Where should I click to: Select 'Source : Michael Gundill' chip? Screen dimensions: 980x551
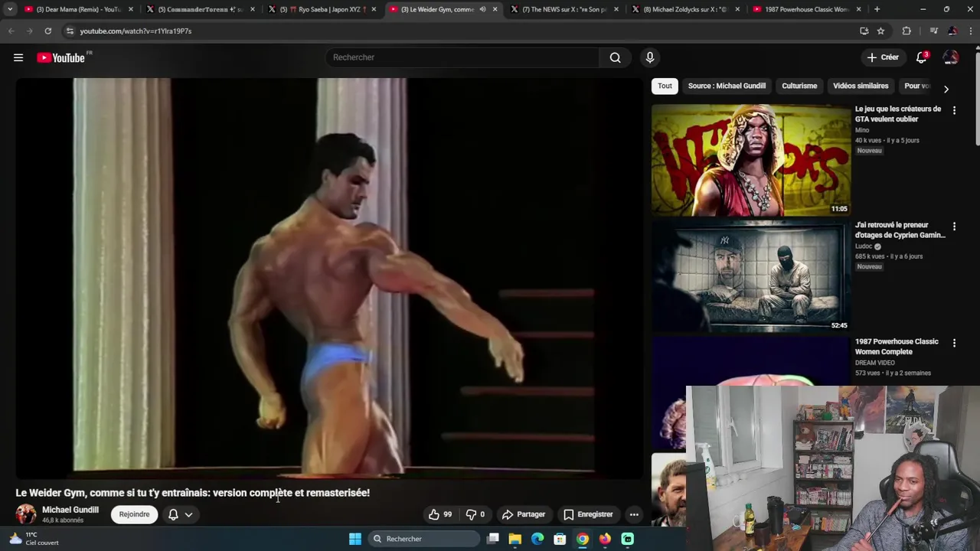tap(727, 86)
